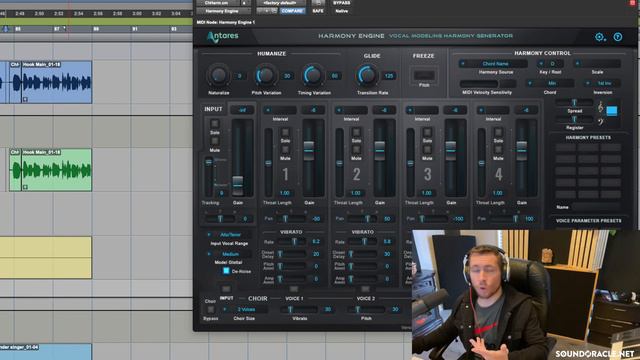Click voice 1 Pan slider
640x360 pixels.
pyautogui.click(x=291, y=219)
